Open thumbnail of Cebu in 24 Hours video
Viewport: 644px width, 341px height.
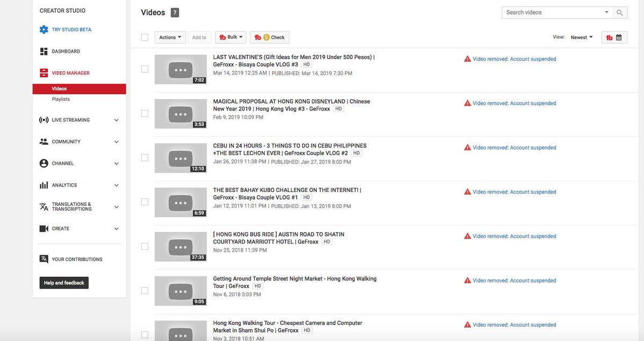pyautogui.click(x=181, y=158)
